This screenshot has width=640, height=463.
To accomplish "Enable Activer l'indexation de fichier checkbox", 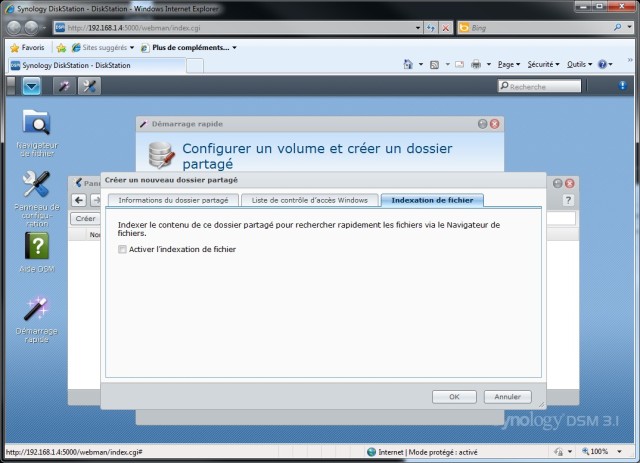I will click(x=122, y=249).
